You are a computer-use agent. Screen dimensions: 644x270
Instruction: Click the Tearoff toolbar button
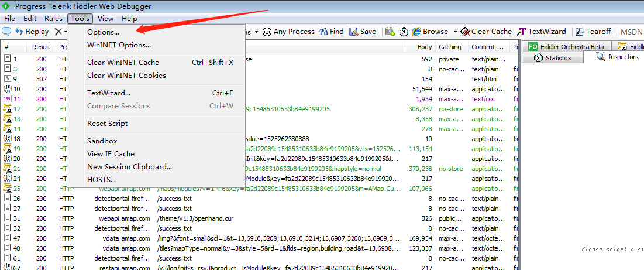click(593, 32)
